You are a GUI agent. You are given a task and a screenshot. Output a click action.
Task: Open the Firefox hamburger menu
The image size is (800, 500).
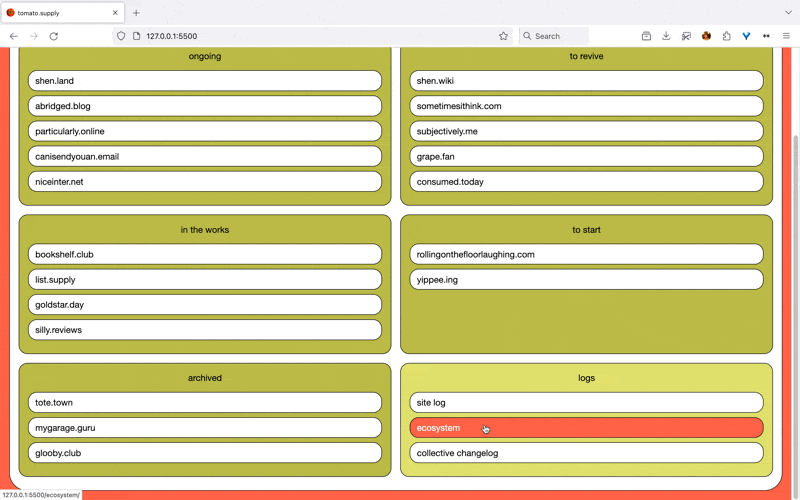point(786,36)
